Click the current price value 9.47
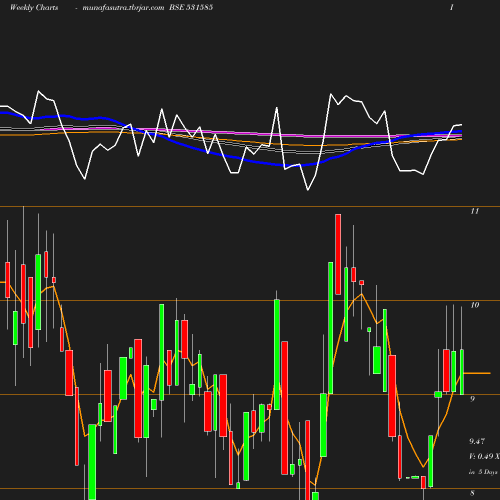The image size is (500, 500). coord(477,441)
